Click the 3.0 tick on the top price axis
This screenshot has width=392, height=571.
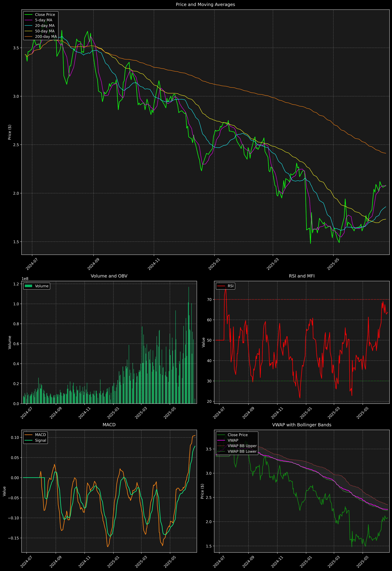[16, 96]
